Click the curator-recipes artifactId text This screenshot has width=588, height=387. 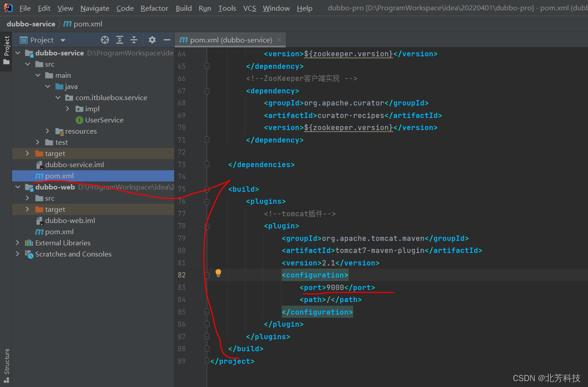pyautogui.click(x=351, y=115)
